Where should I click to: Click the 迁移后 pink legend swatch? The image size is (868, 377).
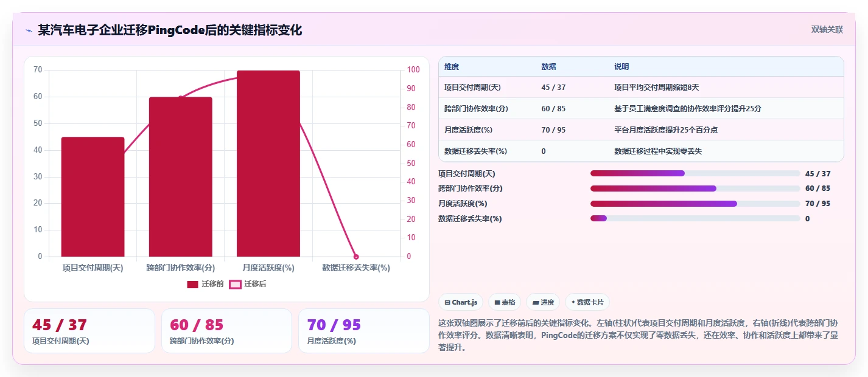(235, 284)
